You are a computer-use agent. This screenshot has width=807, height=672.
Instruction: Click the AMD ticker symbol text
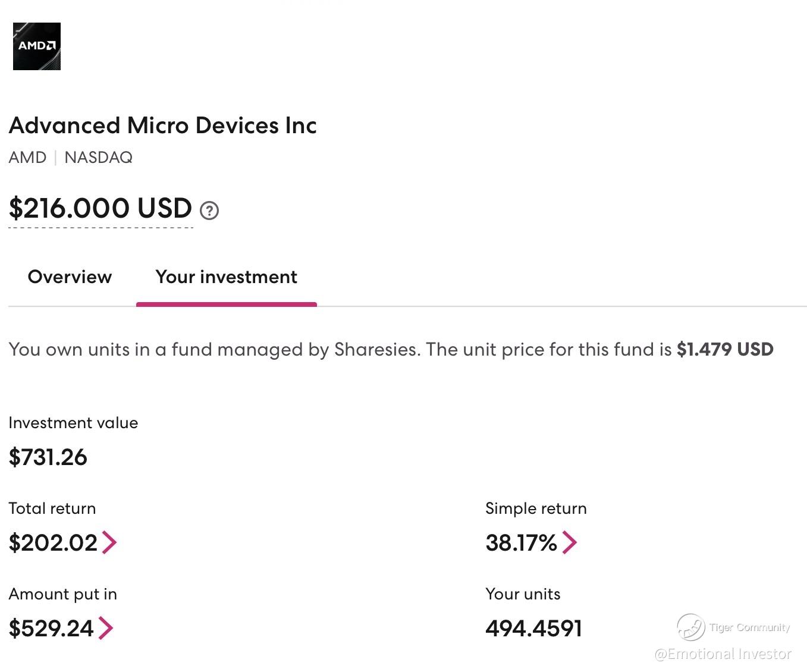click(27, 158)
